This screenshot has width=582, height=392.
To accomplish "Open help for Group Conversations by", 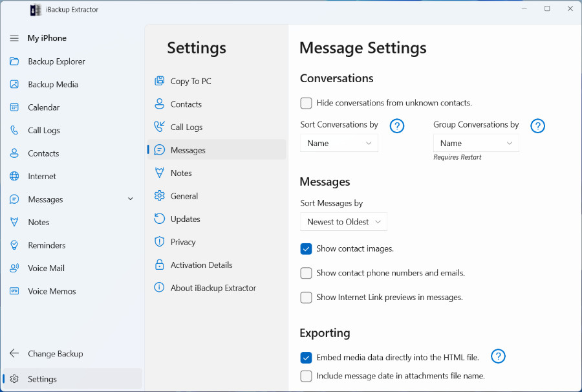I will pyautogui.click(x=537, y=126).
